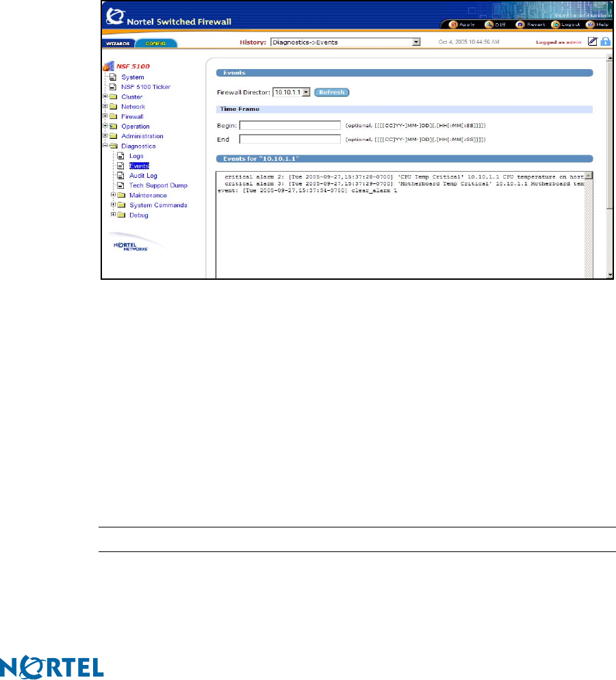616x680 pixels.
Task: Click the Administration tree label
Action: [x=142, y=136]
